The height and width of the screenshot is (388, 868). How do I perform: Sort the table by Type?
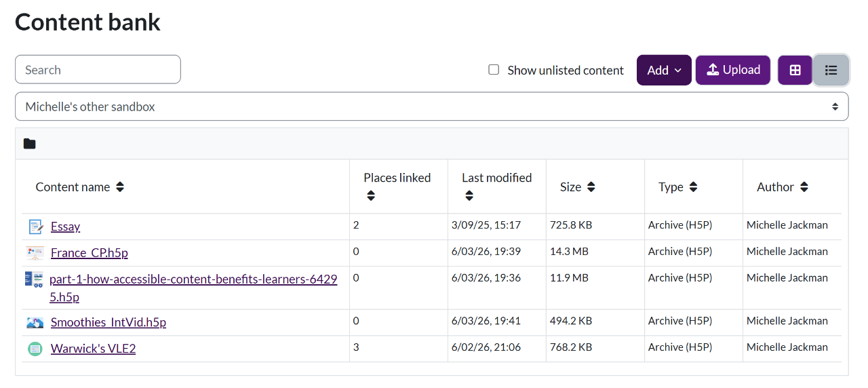coord(692,187)
